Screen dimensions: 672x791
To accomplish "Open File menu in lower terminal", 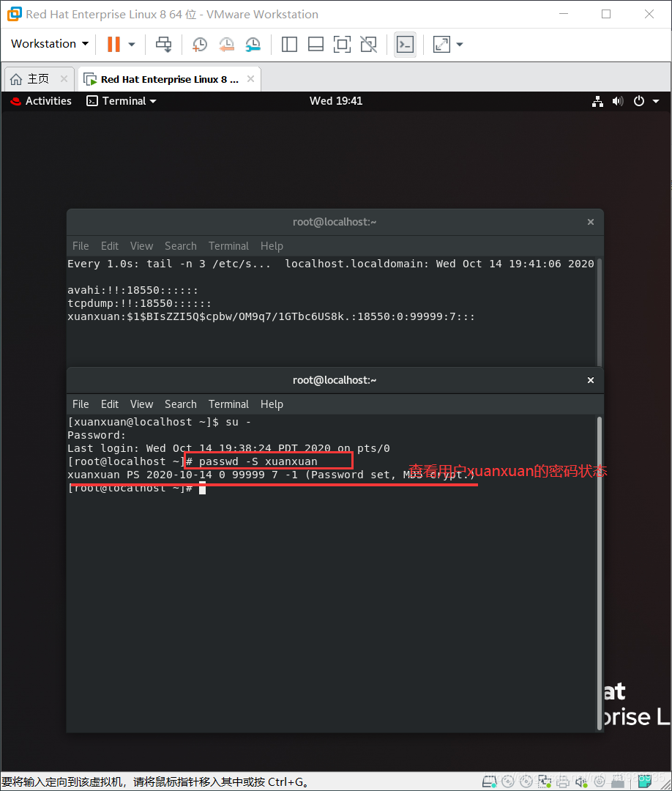I will [81, 404].
